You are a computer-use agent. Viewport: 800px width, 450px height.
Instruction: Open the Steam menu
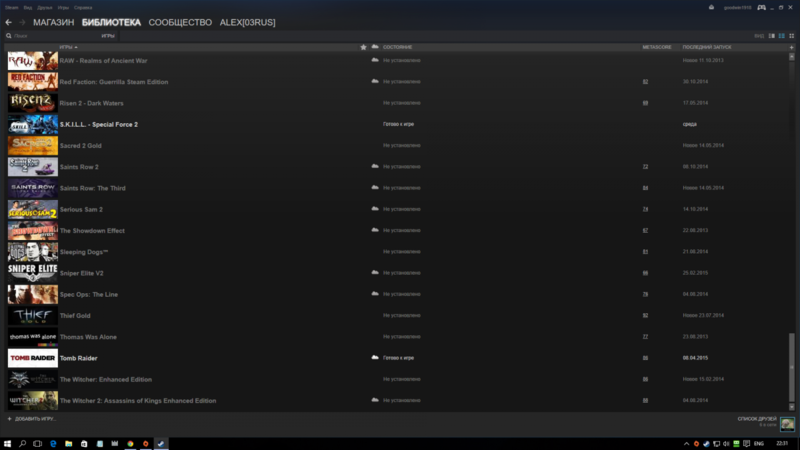pos(11,8)
